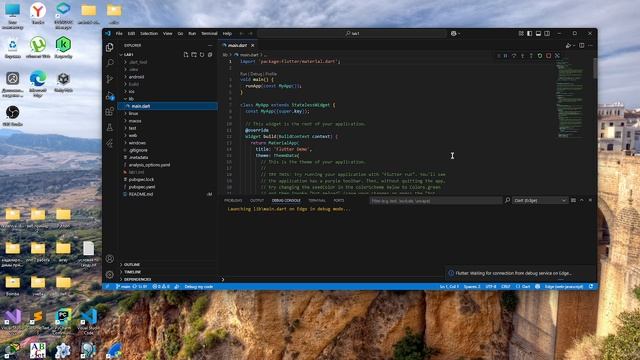640x360 pixels.
Task: Open the Source Control view
Action: click(109, 79)
